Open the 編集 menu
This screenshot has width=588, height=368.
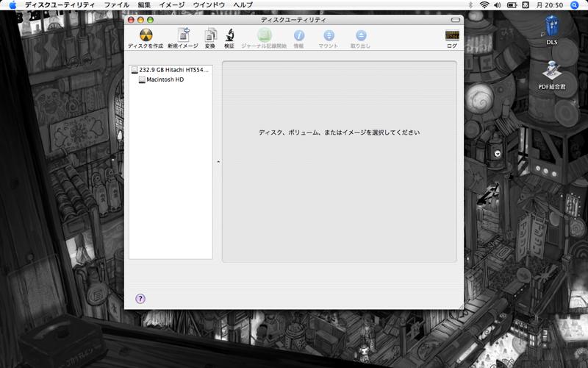pyautogui.click(x=144, y=5)
